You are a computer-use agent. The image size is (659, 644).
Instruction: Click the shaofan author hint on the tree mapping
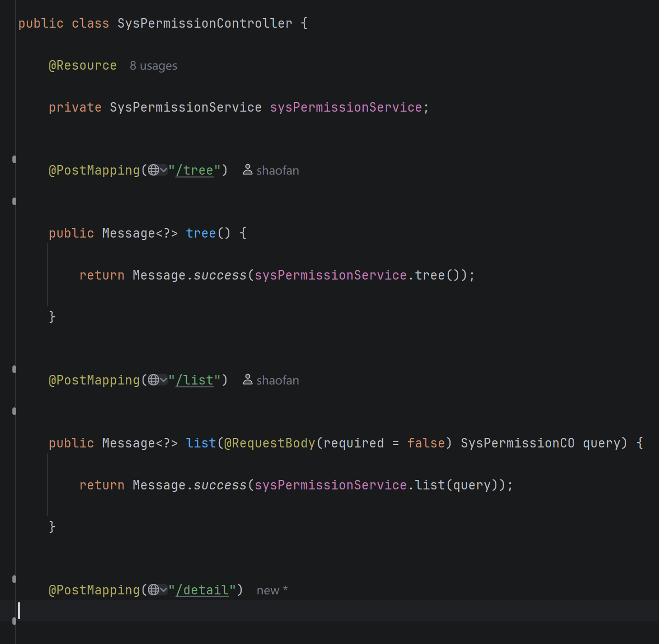pyautogui.click(x=278, y=170)
